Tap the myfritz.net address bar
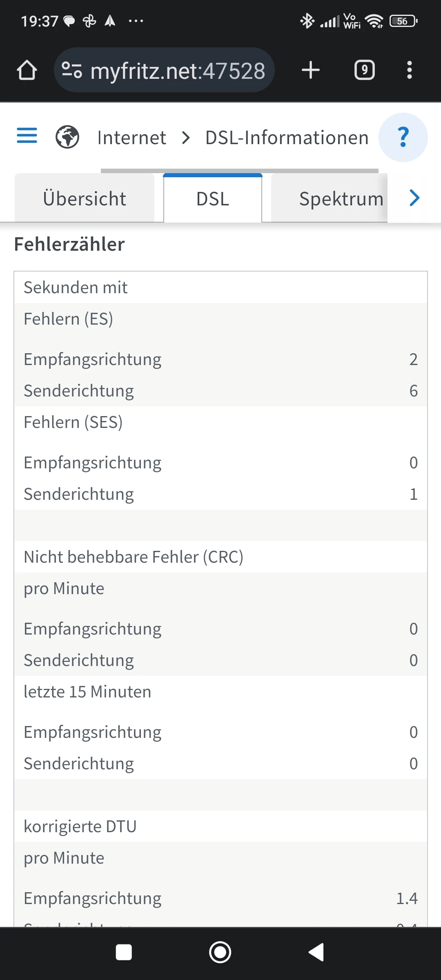Viewport: 441px width, 980px height. 178,71
